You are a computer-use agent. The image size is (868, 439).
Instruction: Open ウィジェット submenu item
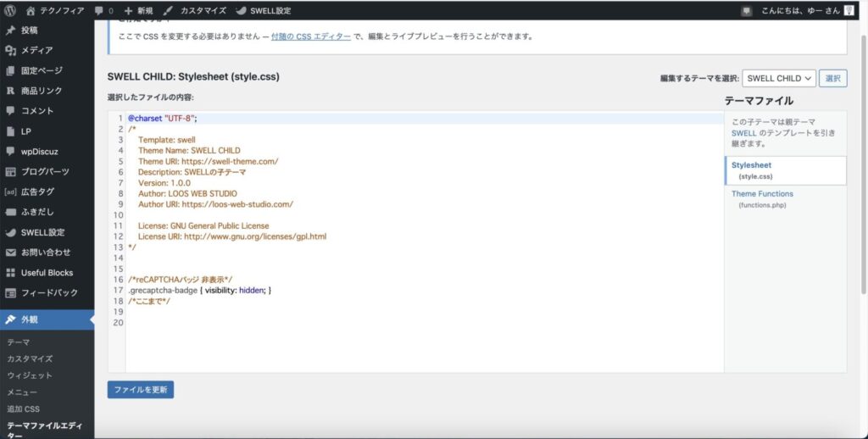30,375
